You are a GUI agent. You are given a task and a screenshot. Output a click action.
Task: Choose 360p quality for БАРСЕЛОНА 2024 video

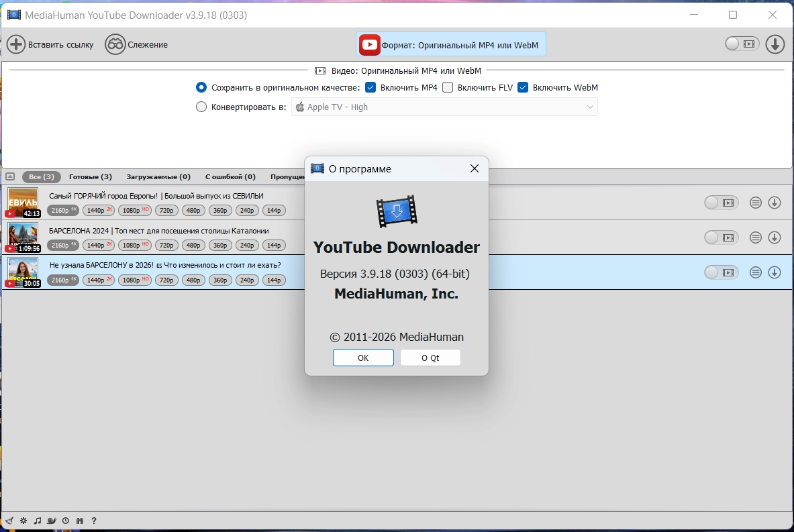pyautogui.click(x=220, y=245)
